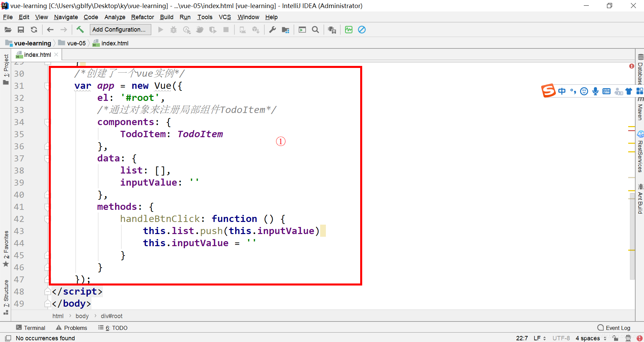Click the Open file toolbar icon

(x=8, y=30)
